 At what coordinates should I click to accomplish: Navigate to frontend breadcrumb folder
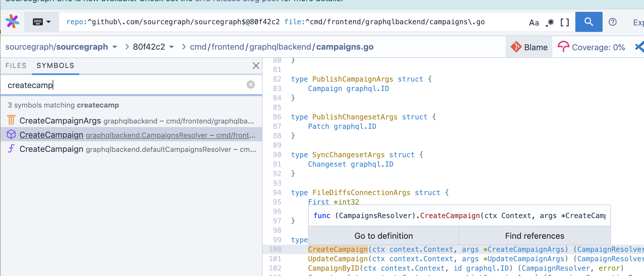(228, 47)
